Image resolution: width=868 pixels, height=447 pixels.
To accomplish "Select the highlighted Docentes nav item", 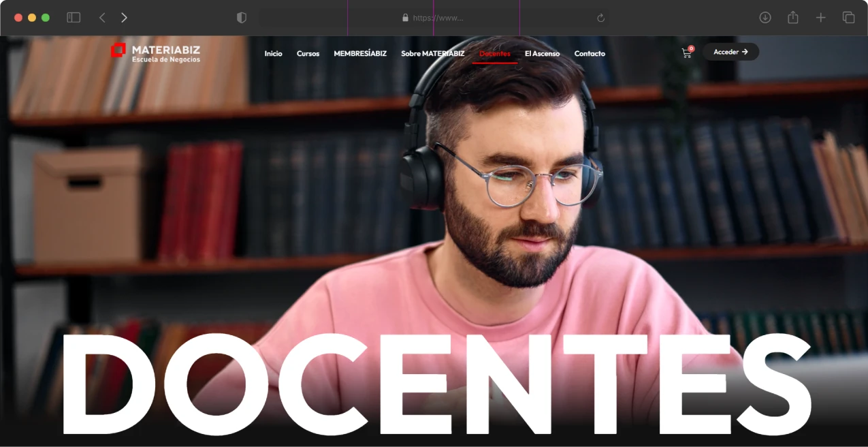I will click(495, 54).
